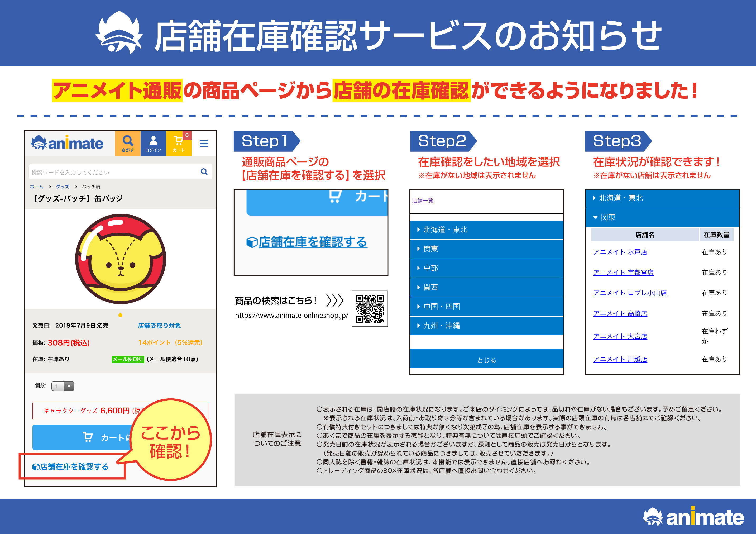
Task: Open the 個数 quantity dropdown
Action: pyautogui.click(x=63, y=386)
